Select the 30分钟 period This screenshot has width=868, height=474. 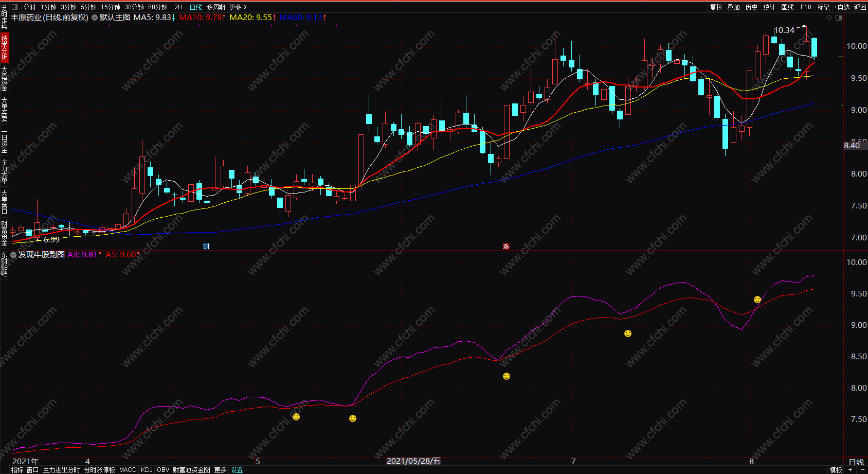click(134, 7)
